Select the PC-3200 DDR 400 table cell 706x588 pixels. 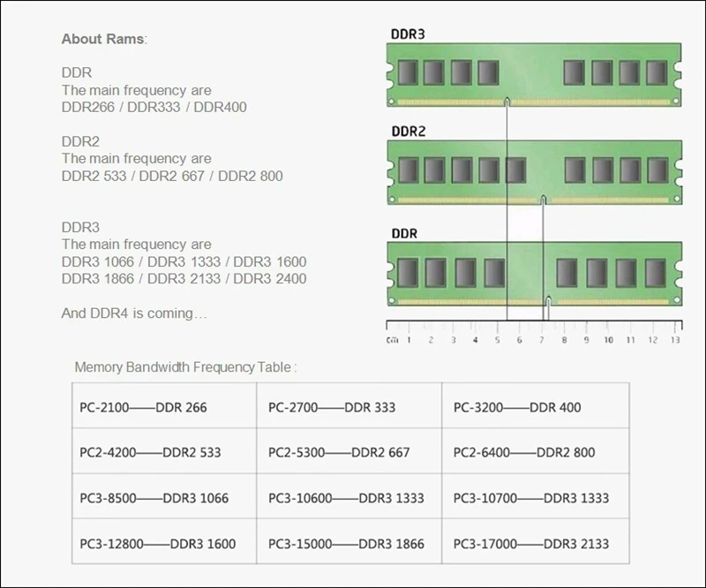click(x=536, y=405)
